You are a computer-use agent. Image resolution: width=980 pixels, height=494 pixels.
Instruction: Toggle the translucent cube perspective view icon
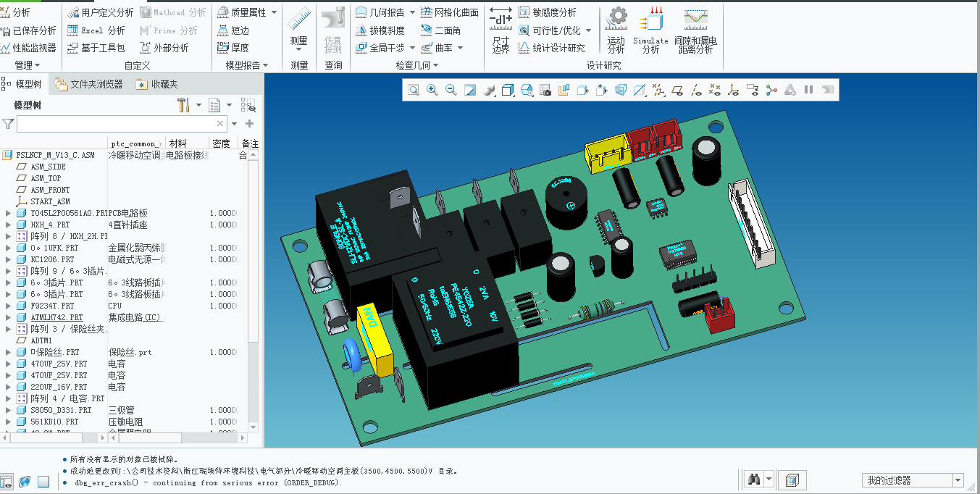pyautogui.click(x=621, y=90)
